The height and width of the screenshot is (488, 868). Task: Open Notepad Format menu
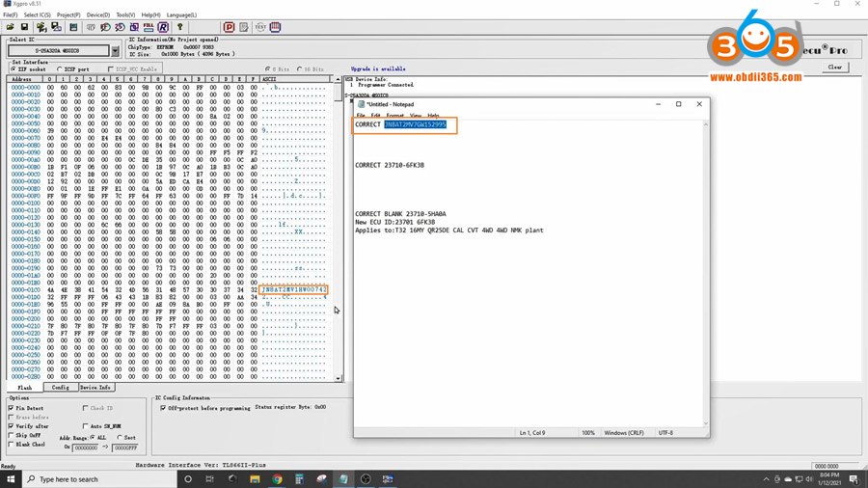pyautogui.click(x=394, y=116)
